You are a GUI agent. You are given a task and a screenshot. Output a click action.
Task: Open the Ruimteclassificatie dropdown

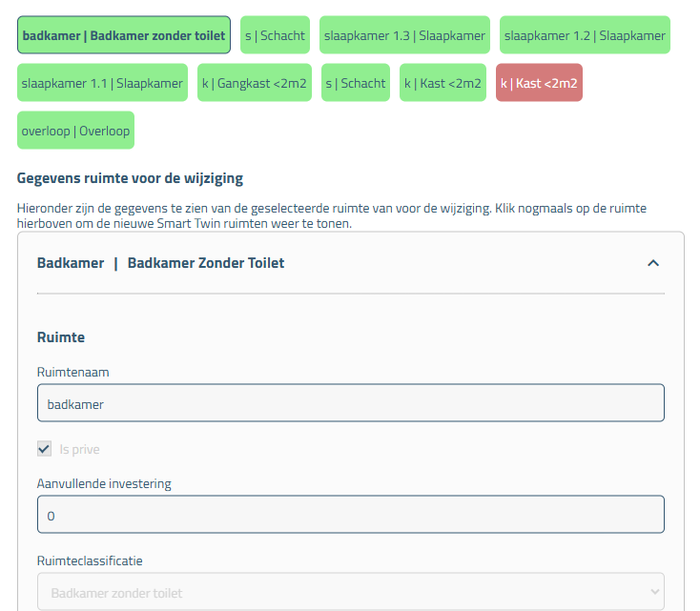click(x=350, y=592)
